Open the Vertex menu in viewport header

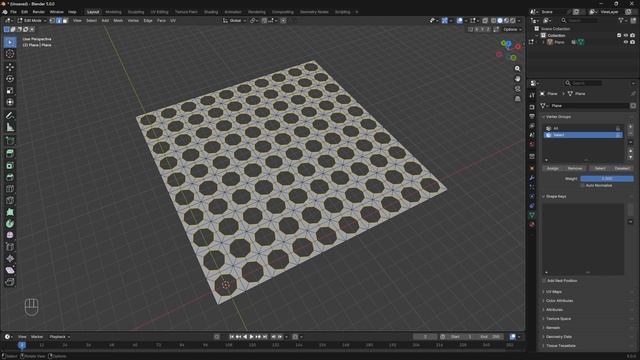[x=133, y=20]
